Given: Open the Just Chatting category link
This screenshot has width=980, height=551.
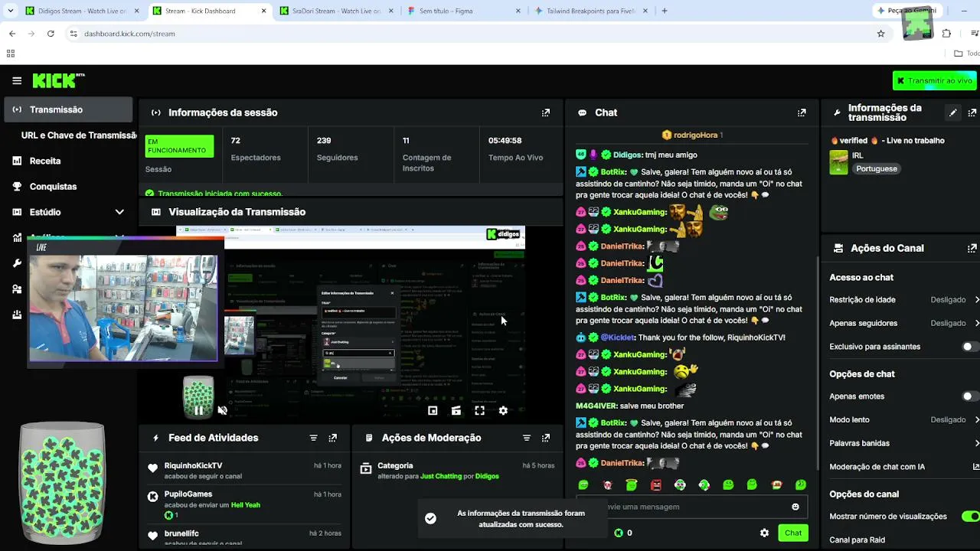Looking at the screenshot, I should [441, 476].
